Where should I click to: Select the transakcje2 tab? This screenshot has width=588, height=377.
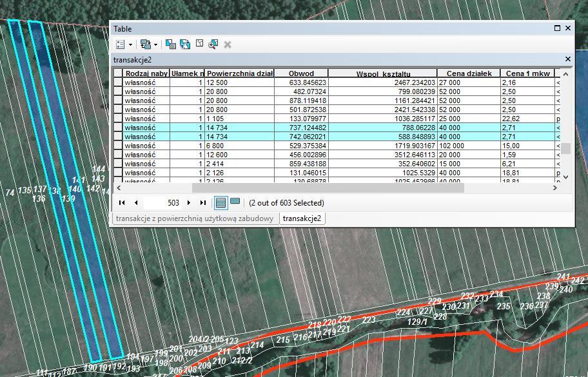point(302,218)
